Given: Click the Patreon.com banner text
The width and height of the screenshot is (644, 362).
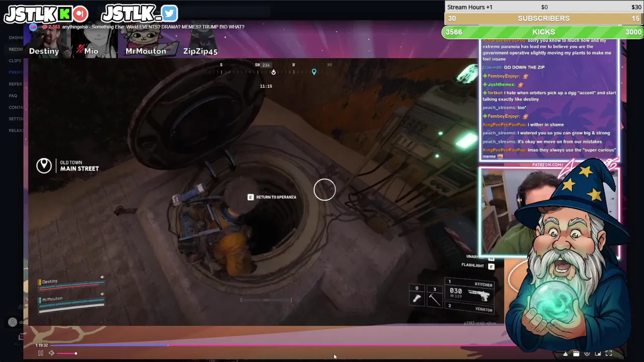Looking at the screenshot, I should click(547, 165).
